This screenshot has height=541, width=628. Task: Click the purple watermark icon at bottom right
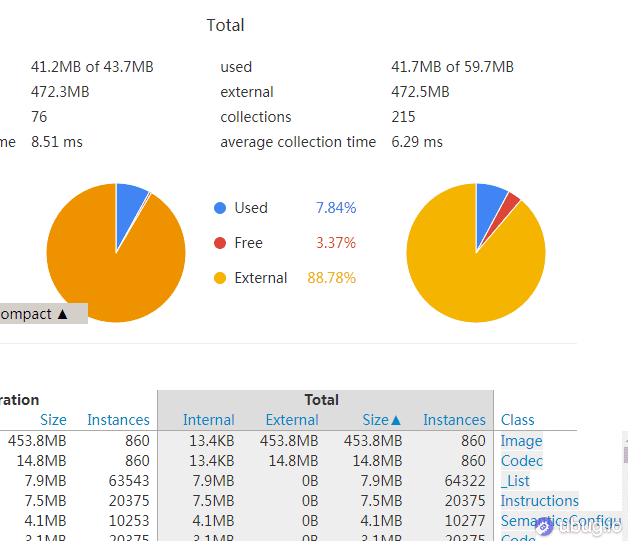coord(544,526)
